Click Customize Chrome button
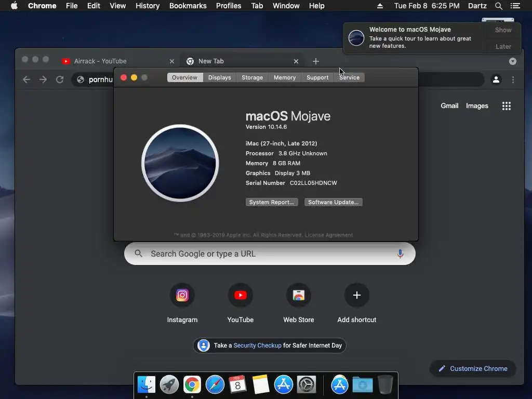 473,369
